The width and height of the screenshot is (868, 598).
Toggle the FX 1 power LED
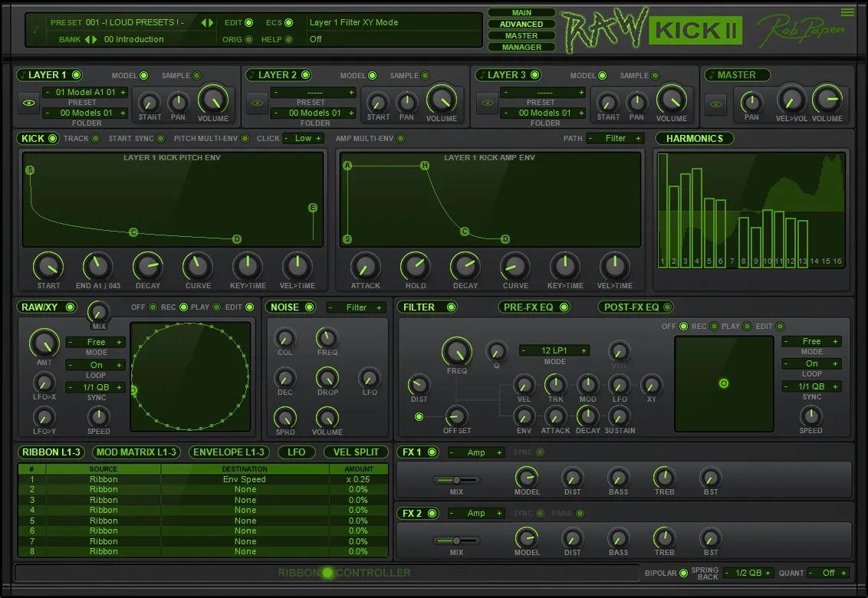tap(432, 452)
